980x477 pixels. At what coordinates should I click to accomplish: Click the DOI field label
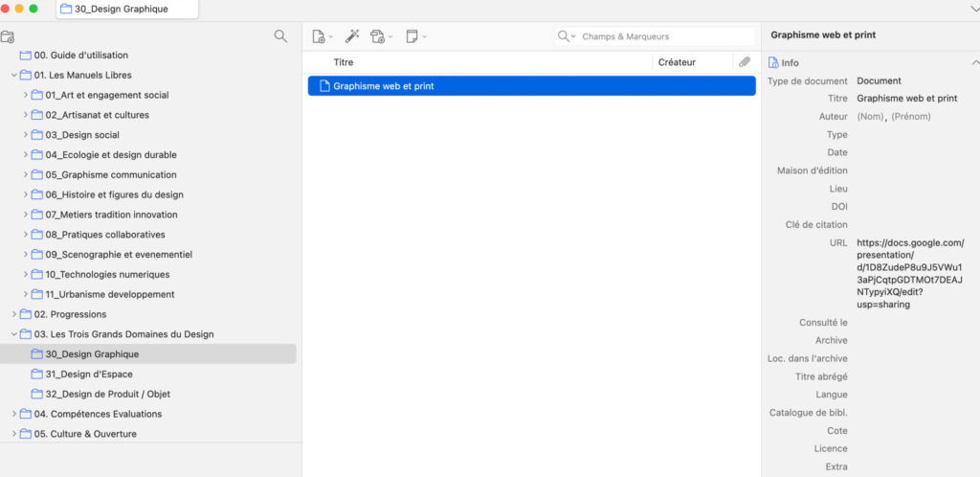click(x=839, y=206)
